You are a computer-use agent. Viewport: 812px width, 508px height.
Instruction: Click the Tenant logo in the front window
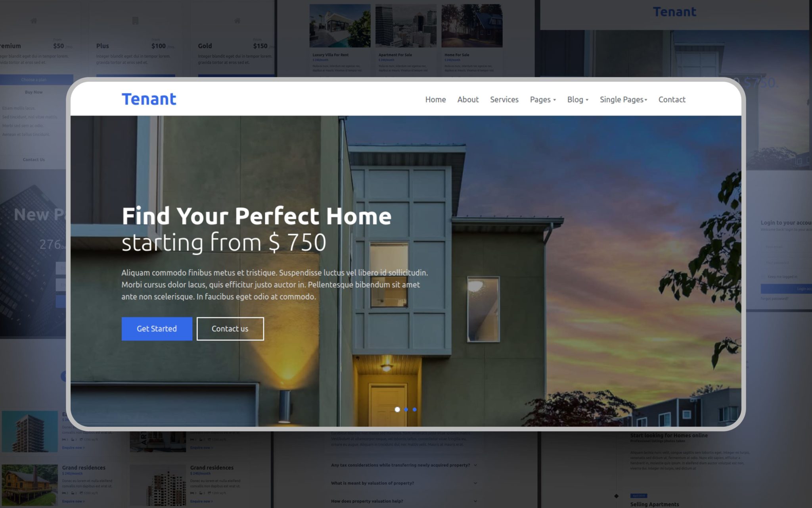pyautogui.click(x=149, y=99)
